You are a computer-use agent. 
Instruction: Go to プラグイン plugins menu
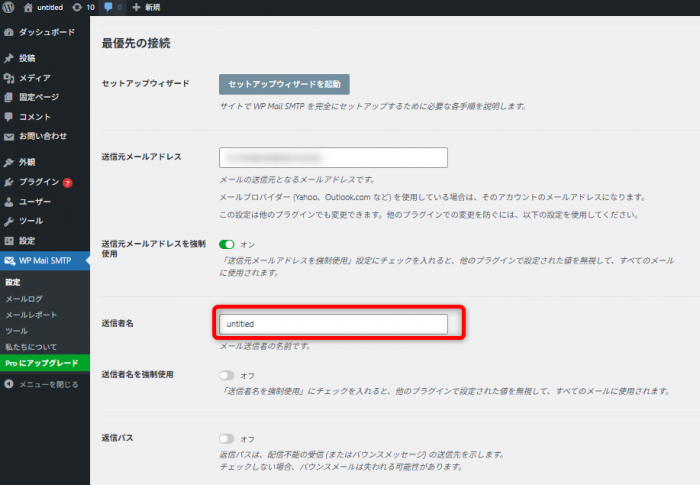tap(39, 182)
